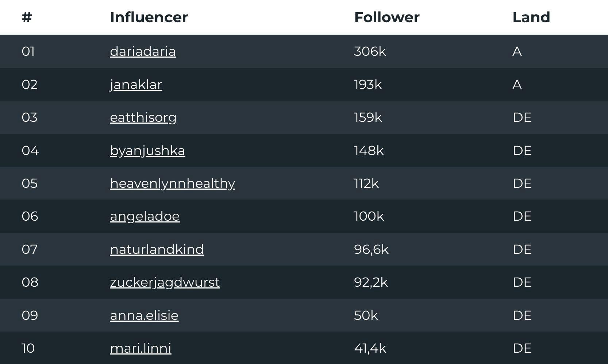
Task: Click the byanjushka link
Action: click(x=147, y=151)
